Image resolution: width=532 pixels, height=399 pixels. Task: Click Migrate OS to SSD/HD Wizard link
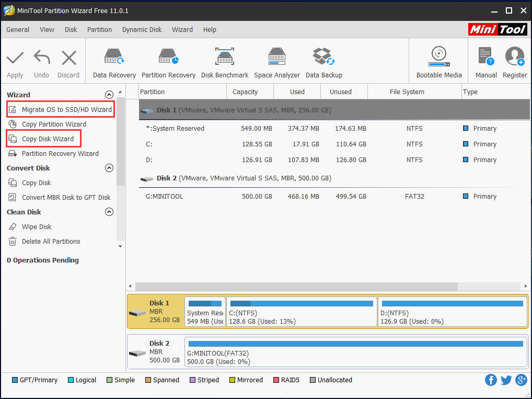click(67, 109)
